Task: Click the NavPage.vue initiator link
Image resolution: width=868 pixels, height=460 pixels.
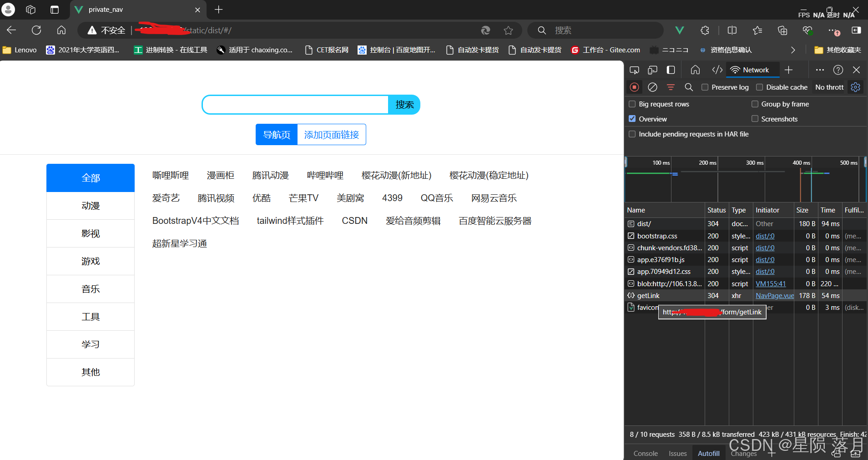Action: [x=775, y=296]
